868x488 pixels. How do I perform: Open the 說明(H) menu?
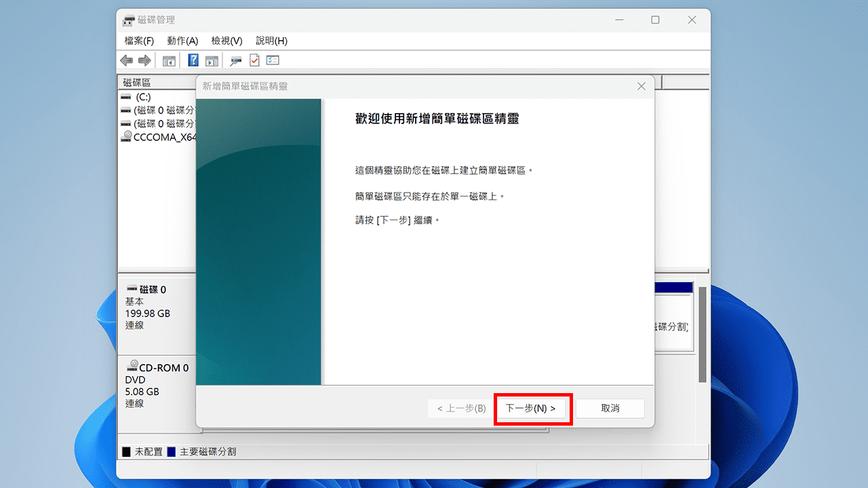[x=271, y=40]
